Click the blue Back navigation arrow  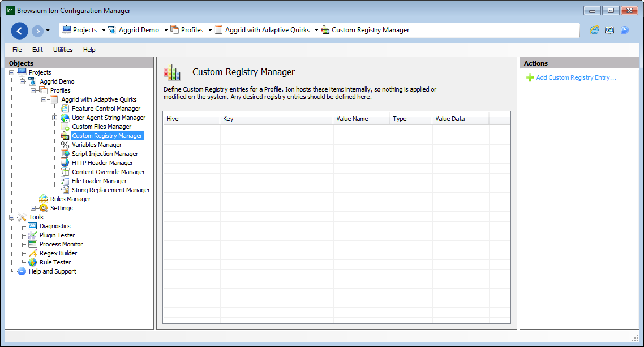point(19,31)
